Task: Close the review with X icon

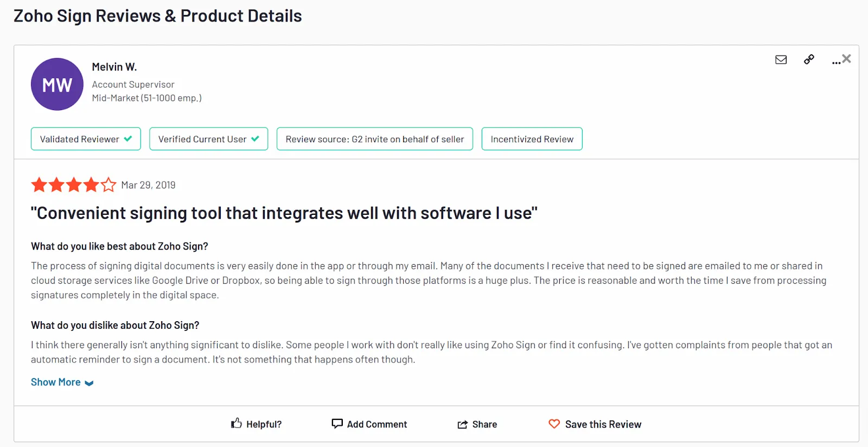Action: [x=846, y=59]
